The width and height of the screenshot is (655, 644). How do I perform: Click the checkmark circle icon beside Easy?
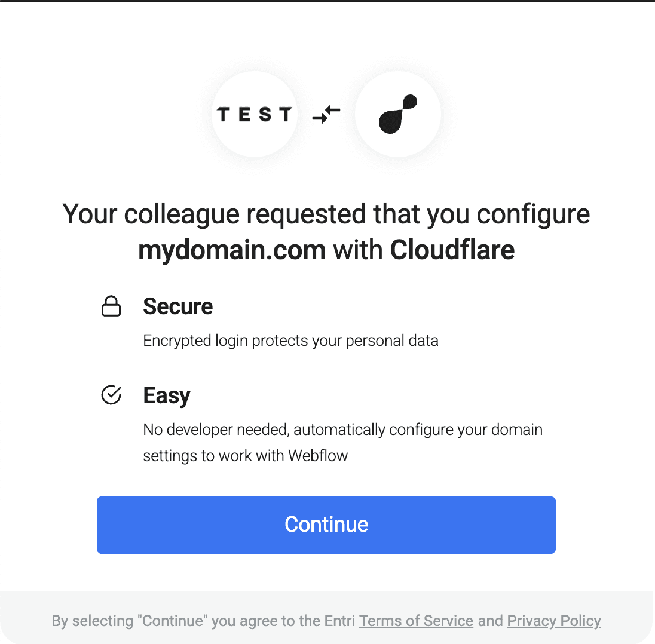pos(111,395)
